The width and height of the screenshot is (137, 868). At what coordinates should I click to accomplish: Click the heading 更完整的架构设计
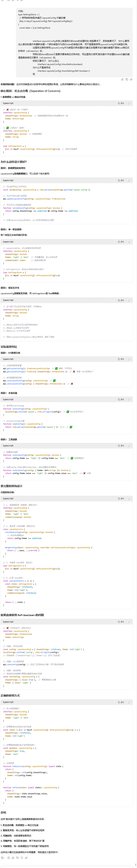click(12, 486)
